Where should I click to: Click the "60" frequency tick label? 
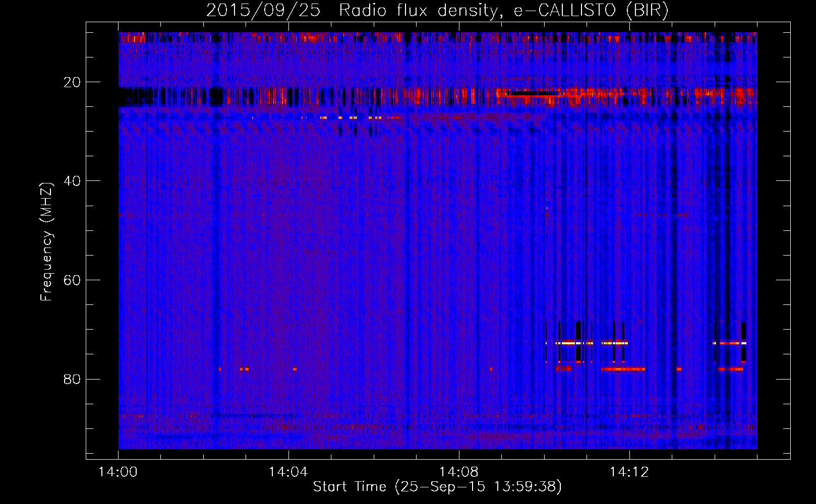(x=73, y=280)
